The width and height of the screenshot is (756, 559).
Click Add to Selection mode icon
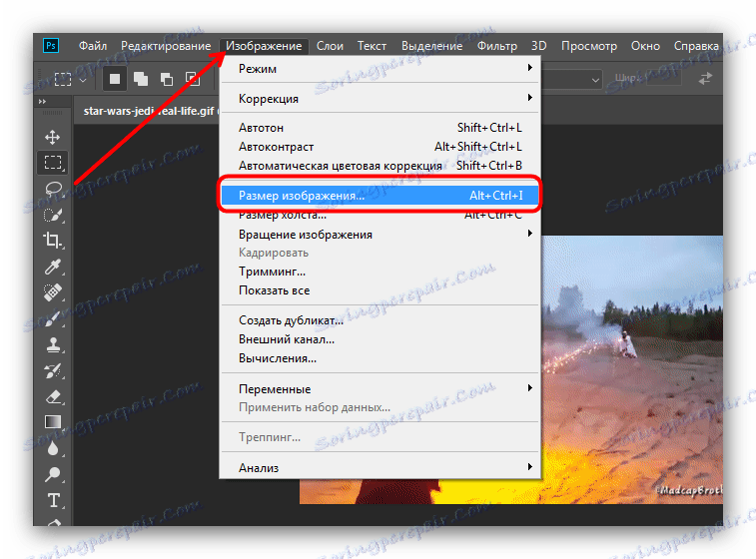tap(141, 79)
